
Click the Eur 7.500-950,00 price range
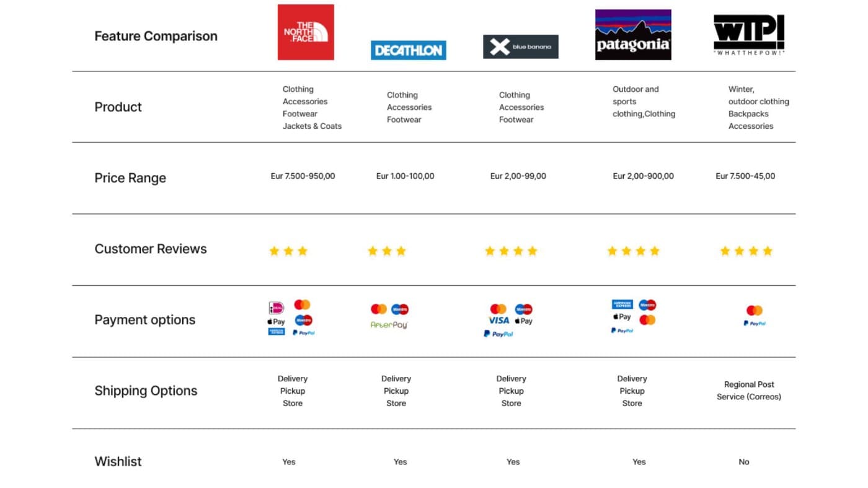point(303,176)
